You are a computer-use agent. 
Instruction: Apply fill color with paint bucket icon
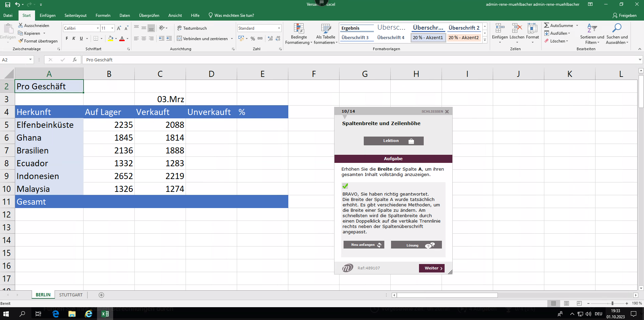tap(110, 39)
